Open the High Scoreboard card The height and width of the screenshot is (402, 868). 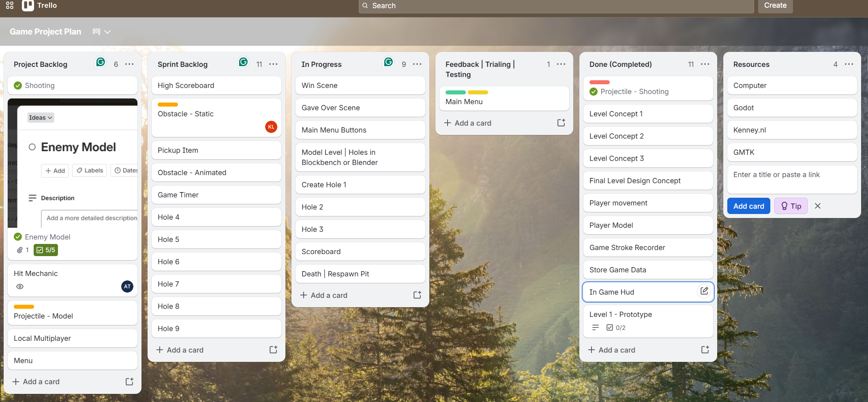tap(216, 86)
